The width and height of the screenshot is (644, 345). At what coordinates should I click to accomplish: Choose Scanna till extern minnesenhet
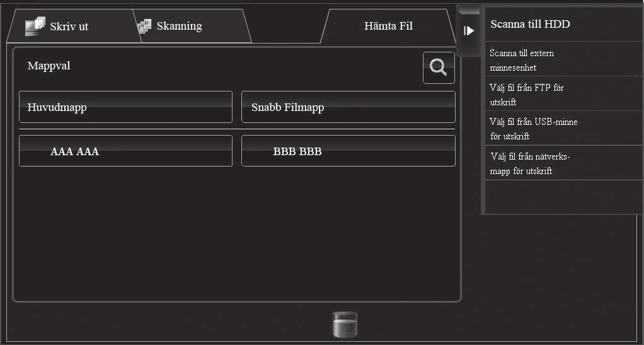click(563, 60)
